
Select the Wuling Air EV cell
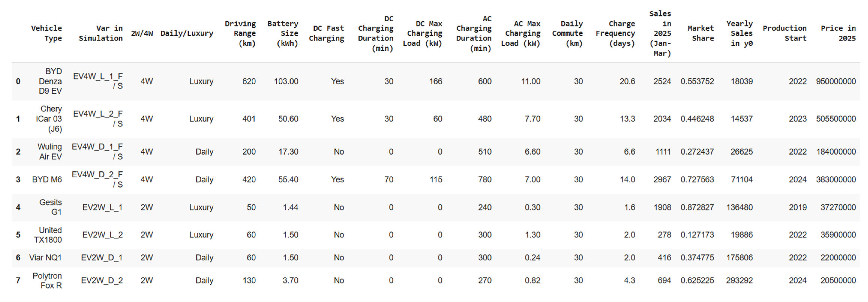coord(49,152)
